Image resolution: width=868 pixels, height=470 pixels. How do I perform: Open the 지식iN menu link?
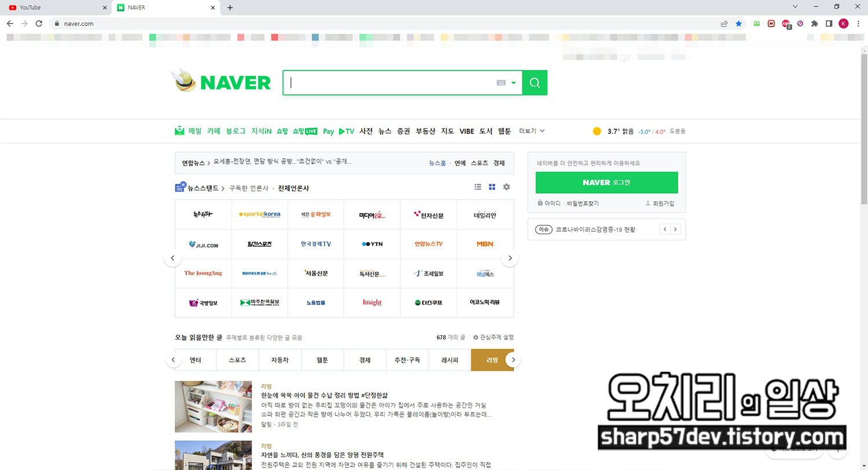pyautogui.click(x=261, y=131)
